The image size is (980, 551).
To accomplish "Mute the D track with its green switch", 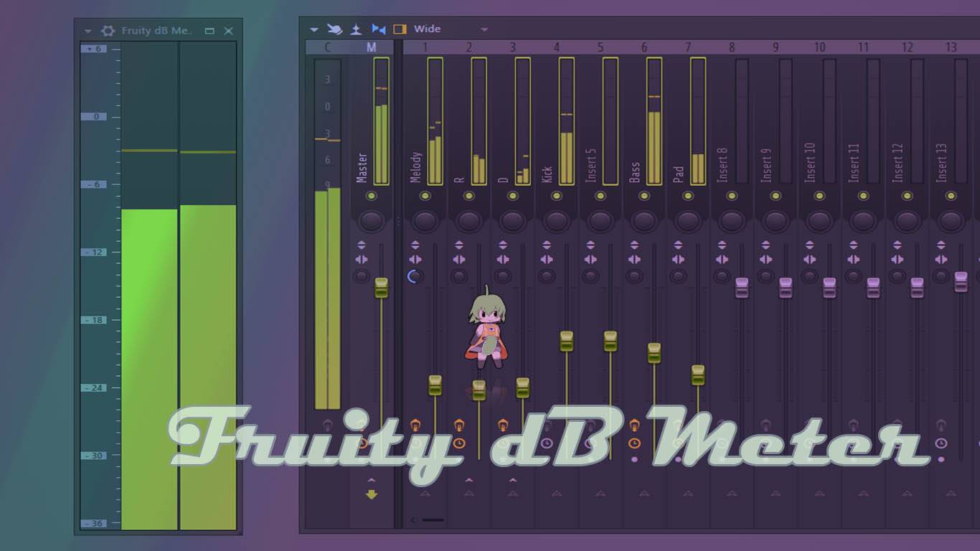I will click(512, 196).
